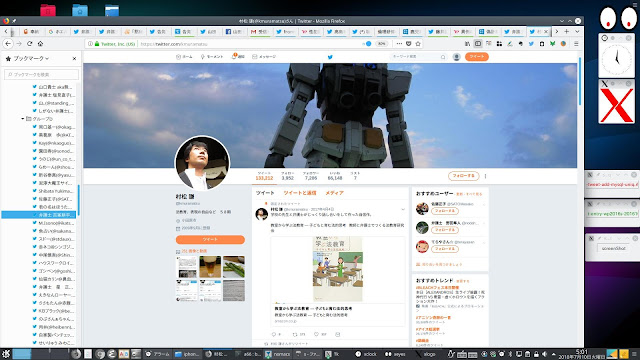The width and height of the screenshot is (640, 360).
Task: Open the three-dot more options next to Follow
Action: click(x=485, y=176)
